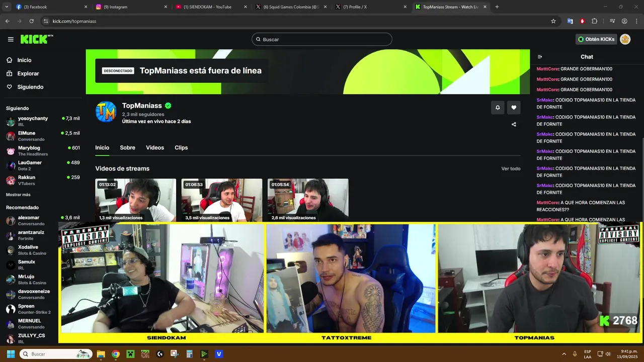Open the Minecraft creeper taskbar icon

130,354
